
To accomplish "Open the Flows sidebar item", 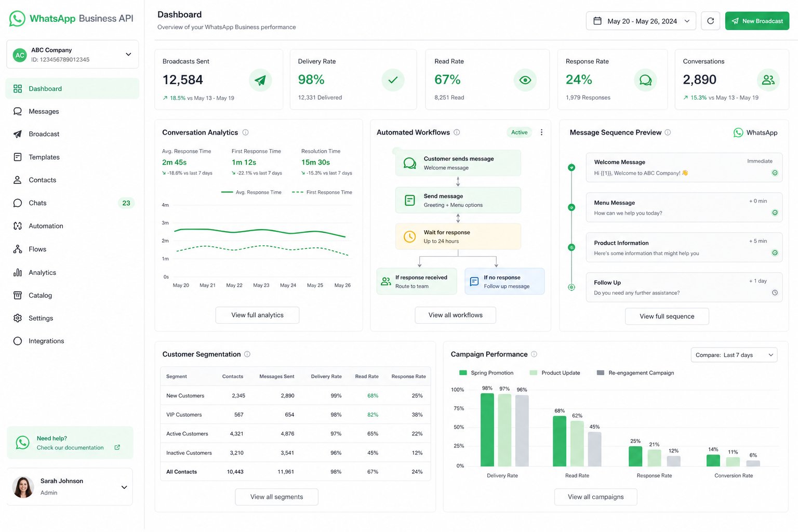I will tap(72, 249).
